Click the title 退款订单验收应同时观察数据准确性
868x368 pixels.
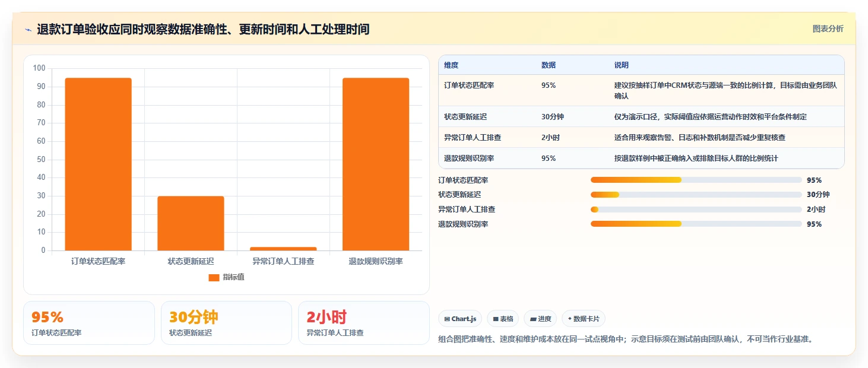(203, 29)
